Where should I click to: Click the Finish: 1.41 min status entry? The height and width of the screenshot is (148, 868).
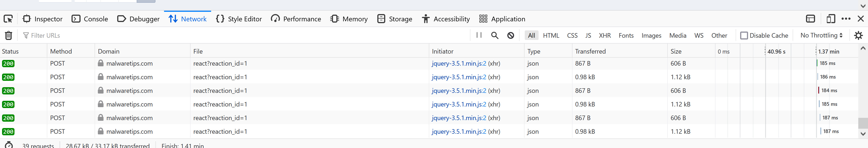coord(183,146)
